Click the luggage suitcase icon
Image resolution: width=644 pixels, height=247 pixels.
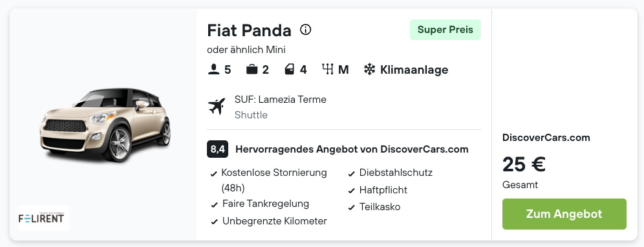(x=252, y=69)
